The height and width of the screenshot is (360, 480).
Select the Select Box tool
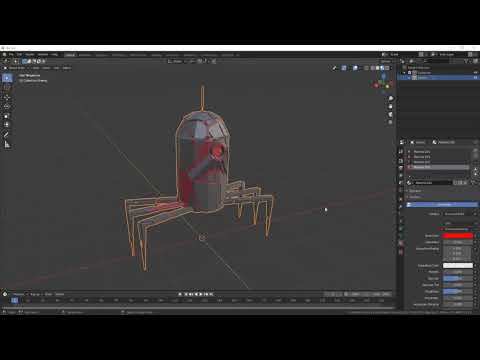tap(7, 78)
